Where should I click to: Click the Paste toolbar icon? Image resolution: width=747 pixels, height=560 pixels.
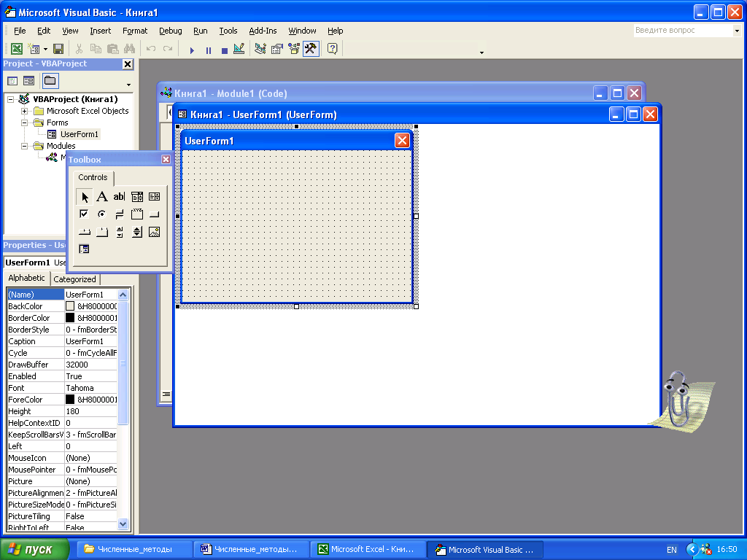[112, 49]
